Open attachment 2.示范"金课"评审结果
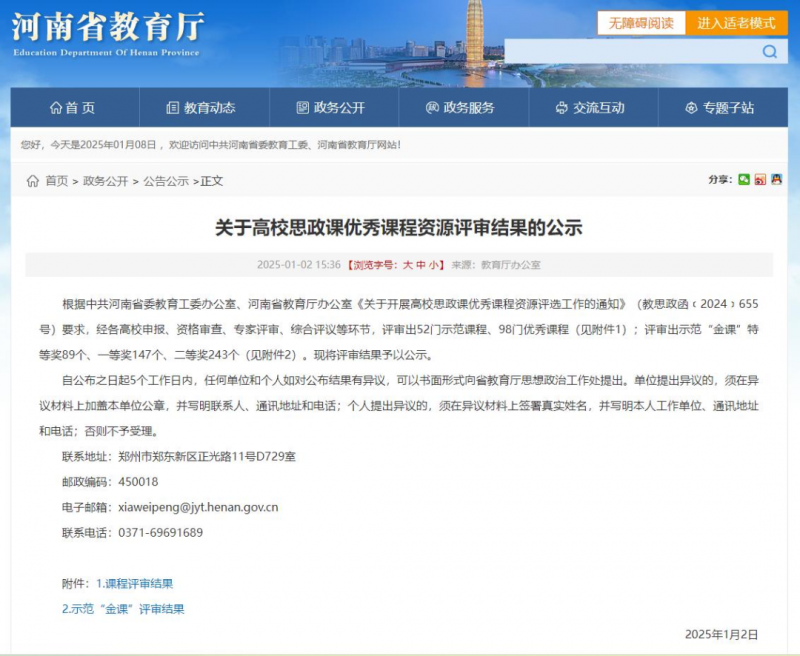 tap(123, 609)
